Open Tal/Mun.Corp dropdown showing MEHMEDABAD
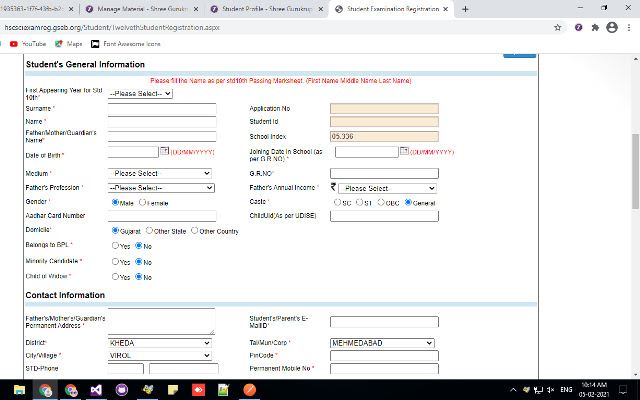The width and height of the screenshot is (640, 400). coord(382,343)
